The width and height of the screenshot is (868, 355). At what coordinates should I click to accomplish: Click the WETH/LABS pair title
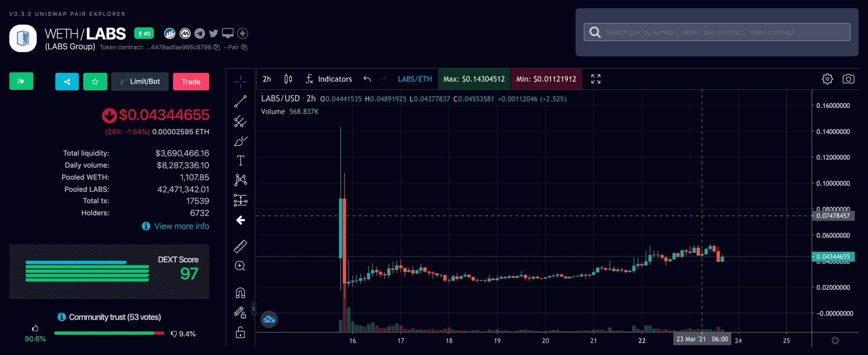[85, 34]
